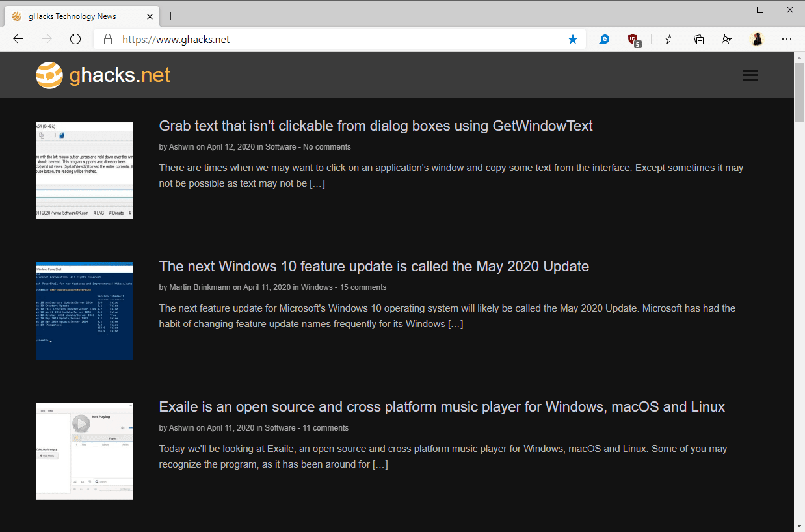Open the ghacks hamburger menu

(750, 75)
